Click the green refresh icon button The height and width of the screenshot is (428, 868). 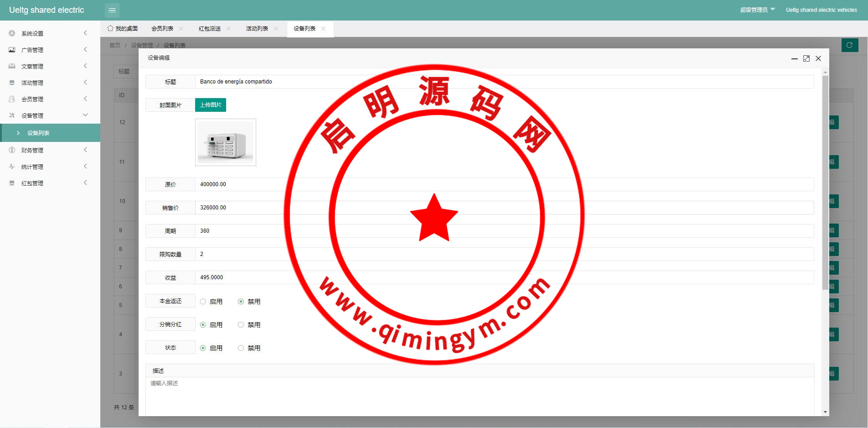pyautogui.click(x=849, y=45)
